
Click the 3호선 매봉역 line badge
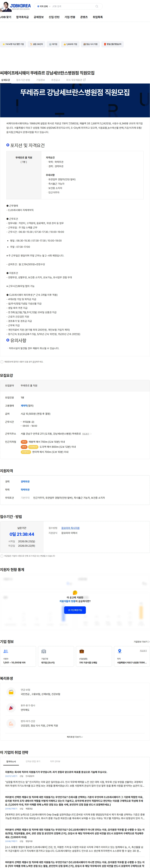click(24, 441)
